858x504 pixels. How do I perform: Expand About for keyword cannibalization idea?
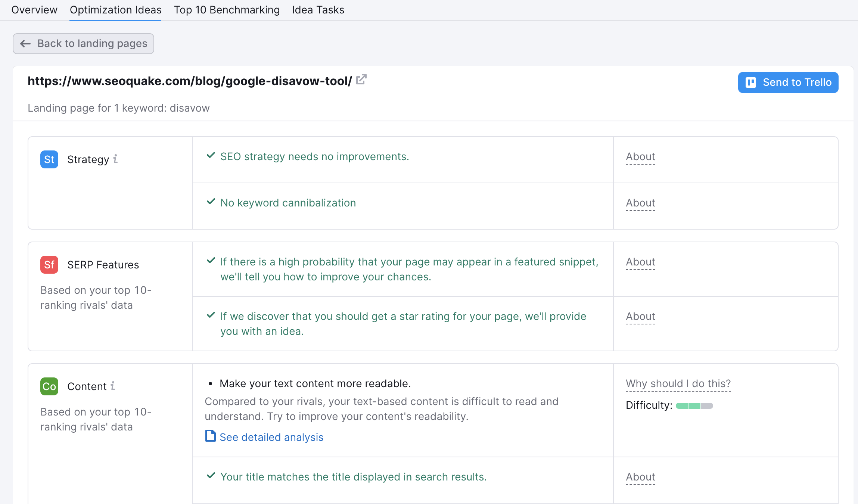click(640, 203)
